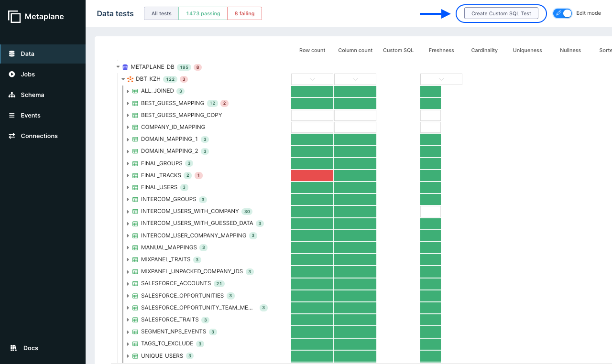Click the red Row count cell for FINAL_TRACKS

312,175
